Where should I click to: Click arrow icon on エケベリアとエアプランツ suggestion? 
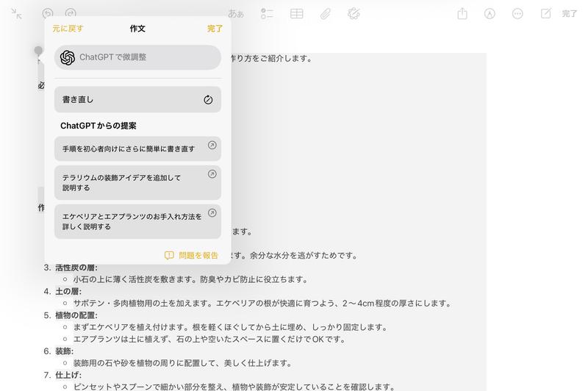(x=212, y=213)
